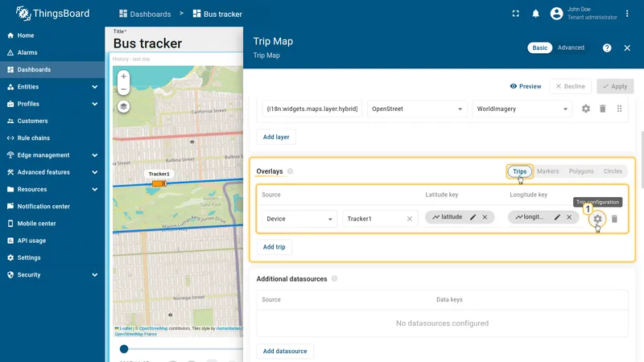This screenshot has height=362, width=644.
Task: Click the timeline slider handle
Action: click(x=124, y=349)
